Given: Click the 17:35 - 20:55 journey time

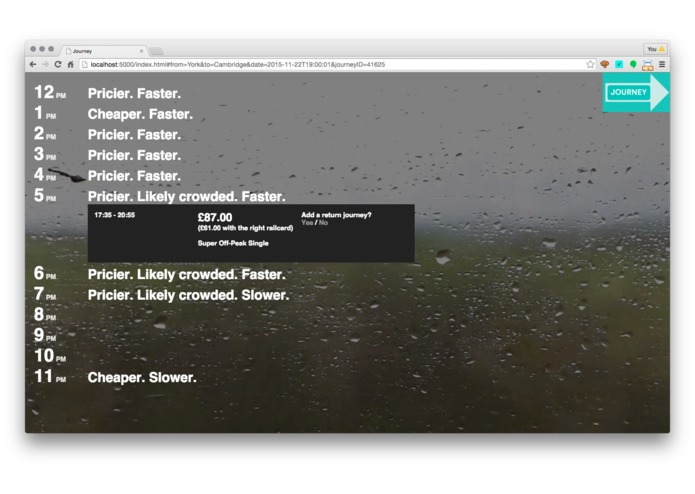Looking at the screenshot, I should [x=114, y=215].
